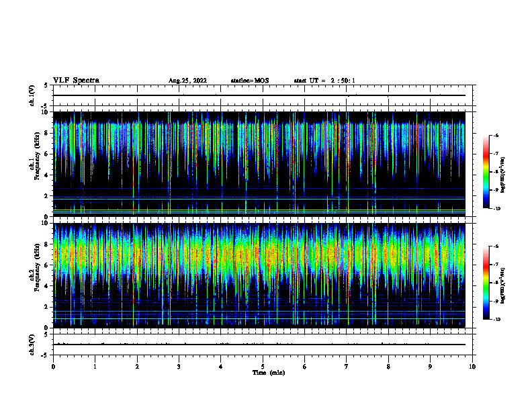
Task: Click the ch.2 frequency axis tick "2"
Action: click(x=47, y=307)
